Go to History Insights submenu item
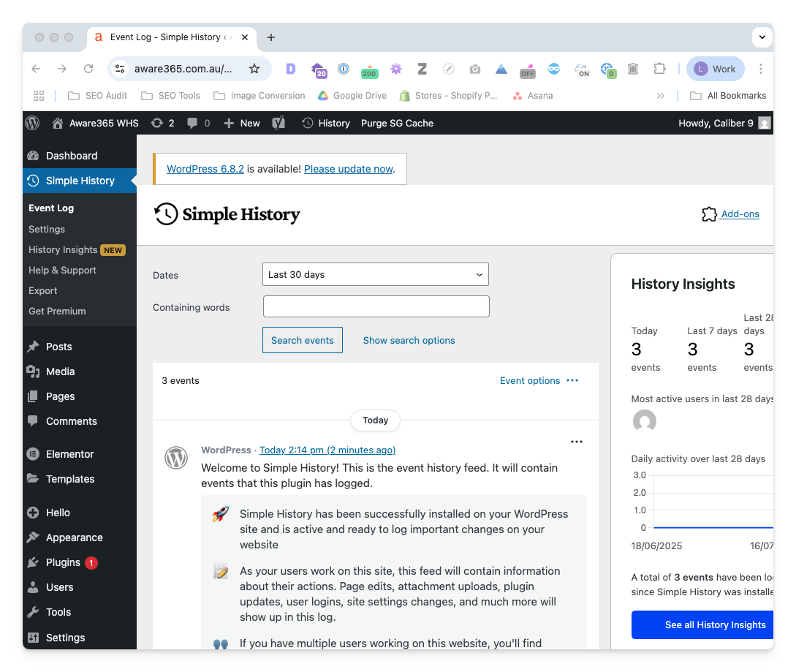The width and height of the screenshot is (796, 672). (63, 249)
